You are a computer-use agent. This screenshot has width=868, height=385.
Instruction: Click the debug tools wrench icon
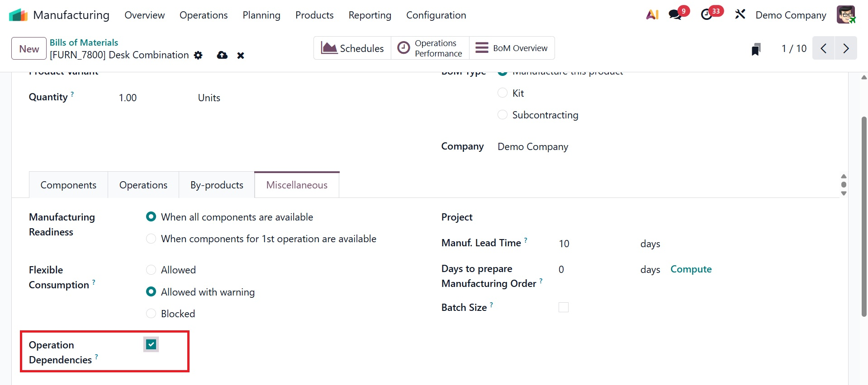pyautogui.click(x=740, y=15)
